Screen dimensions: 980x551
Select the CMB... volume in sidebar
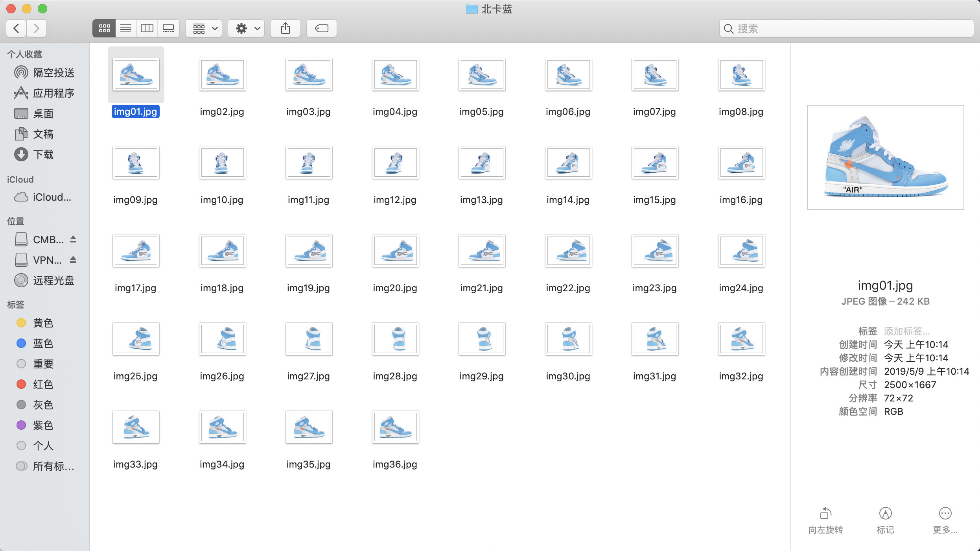click(39, 239)
